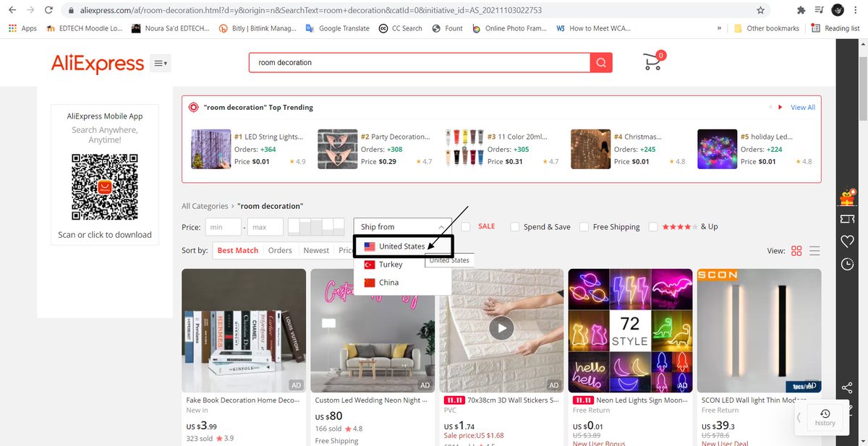
Task: Select United States shipping option
Action: coord(403,246)
